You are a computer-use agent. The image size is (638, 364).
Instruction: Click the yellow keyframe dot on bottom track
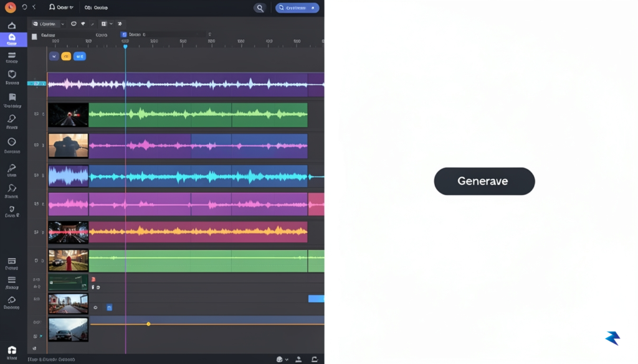[148, 324]
